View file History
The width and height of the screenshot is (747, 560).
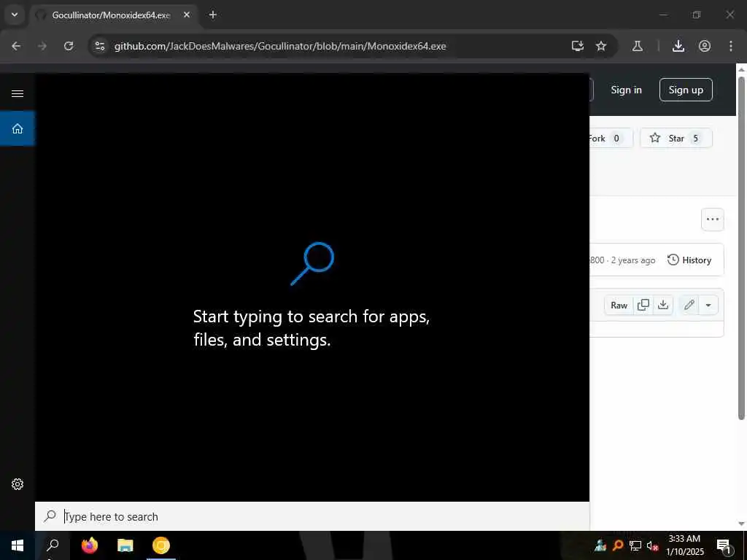click(x=689, y=260)
